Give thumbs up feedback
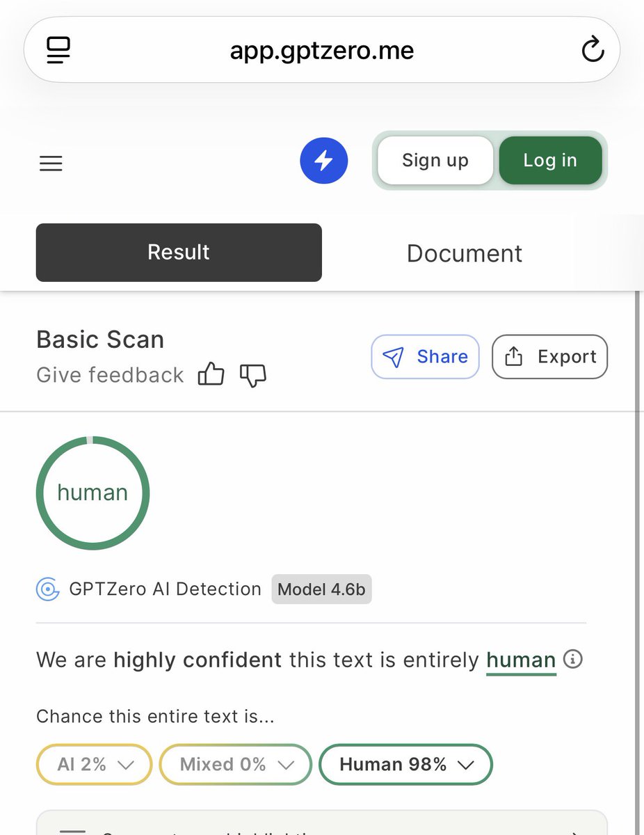This screenshot has height=835, width=644. (x=211, y=375)
